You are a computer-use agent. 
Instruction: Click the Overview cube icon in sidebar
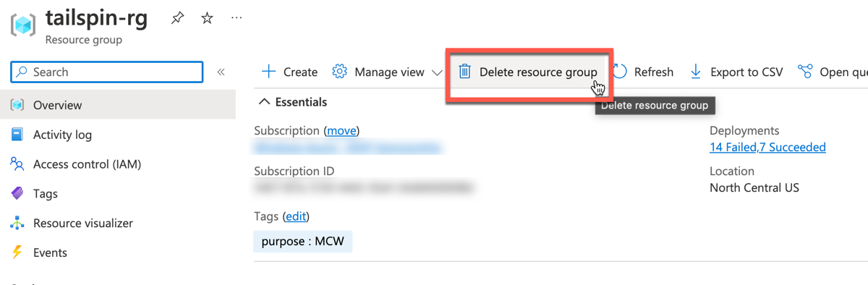(x=17, y=105)
